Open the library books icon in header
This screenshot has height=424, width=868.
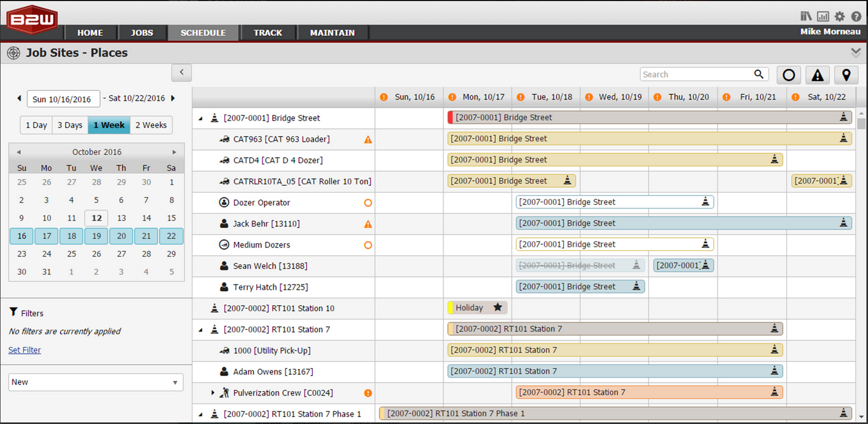coord(806,16)
